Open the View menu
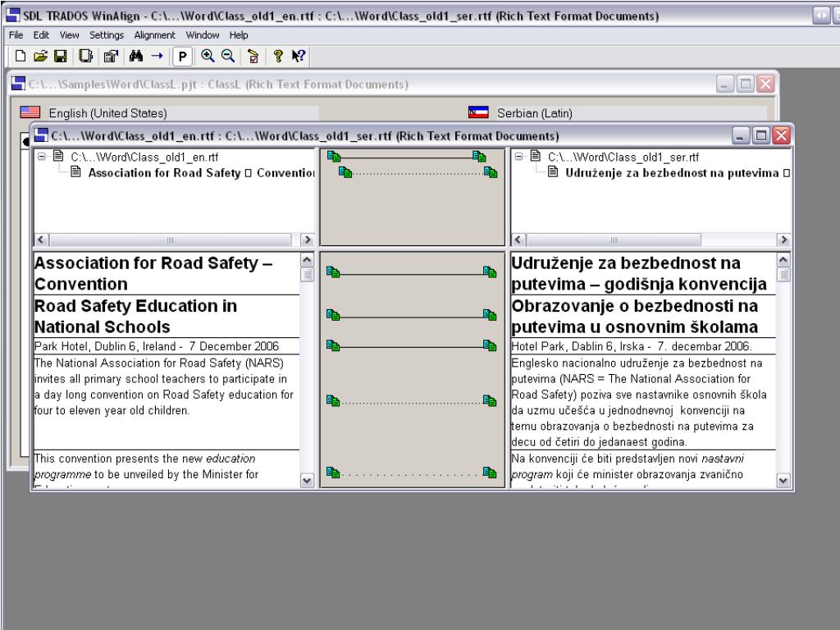The image size is (840, 630). 69,34
